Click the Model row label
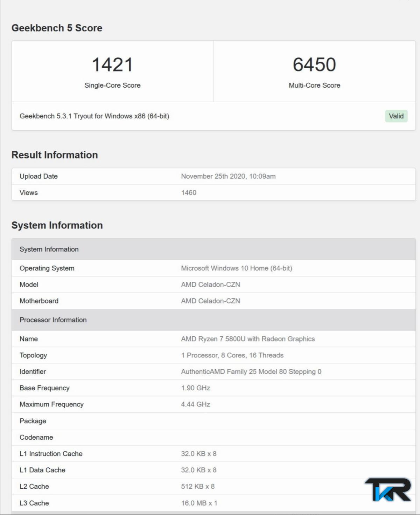 pyautogui.click(x=29, y=284)
